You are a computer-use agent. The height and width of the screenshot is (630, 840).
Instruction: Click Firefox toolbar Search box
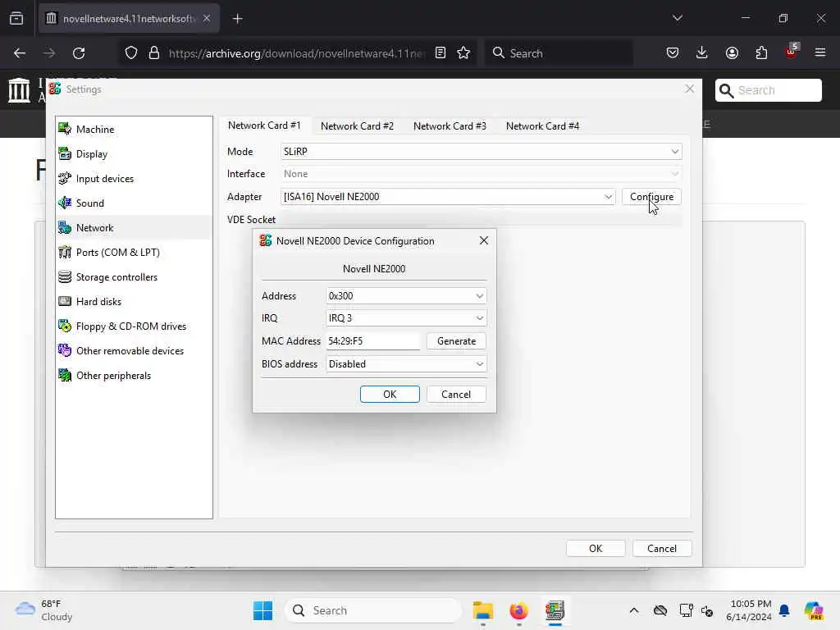coord(559,53)
